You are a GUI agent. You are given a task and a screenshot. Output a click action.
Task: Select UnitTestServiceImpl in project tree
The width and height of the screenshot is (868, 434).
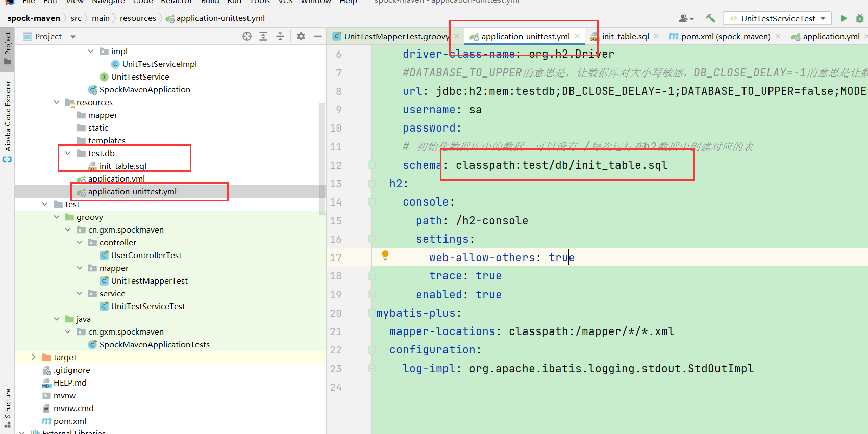[x=159, y=64]
